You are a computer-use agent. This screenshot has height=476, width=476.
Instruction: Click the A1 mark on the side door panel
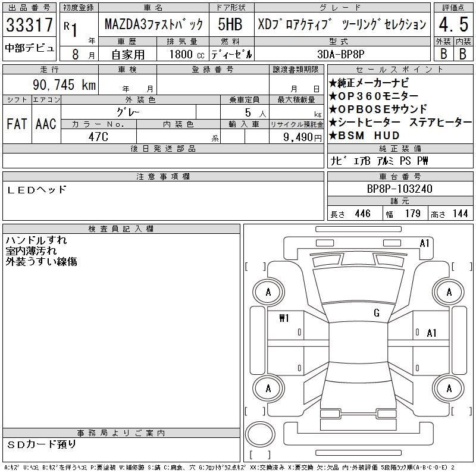[431, 333]
